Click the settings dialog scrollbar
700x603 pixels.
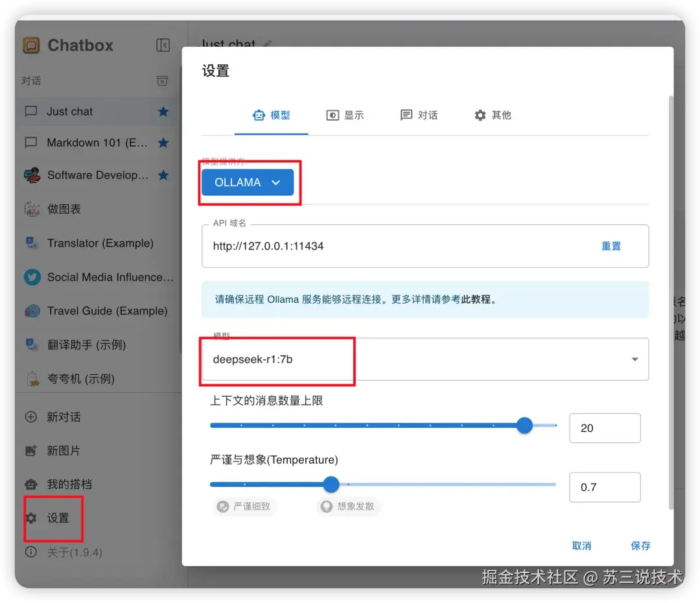point(671,302)
